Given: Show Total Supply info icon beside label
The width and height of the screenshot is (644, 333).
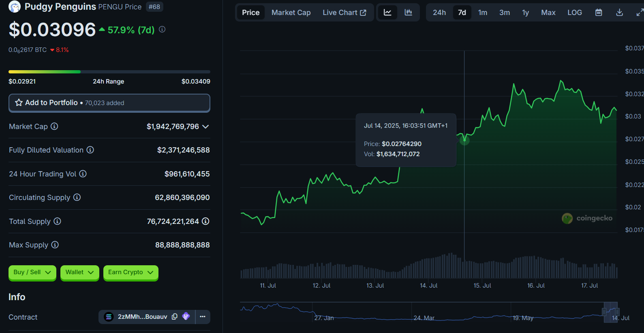Looking at the screenshot, I should 57,221.
